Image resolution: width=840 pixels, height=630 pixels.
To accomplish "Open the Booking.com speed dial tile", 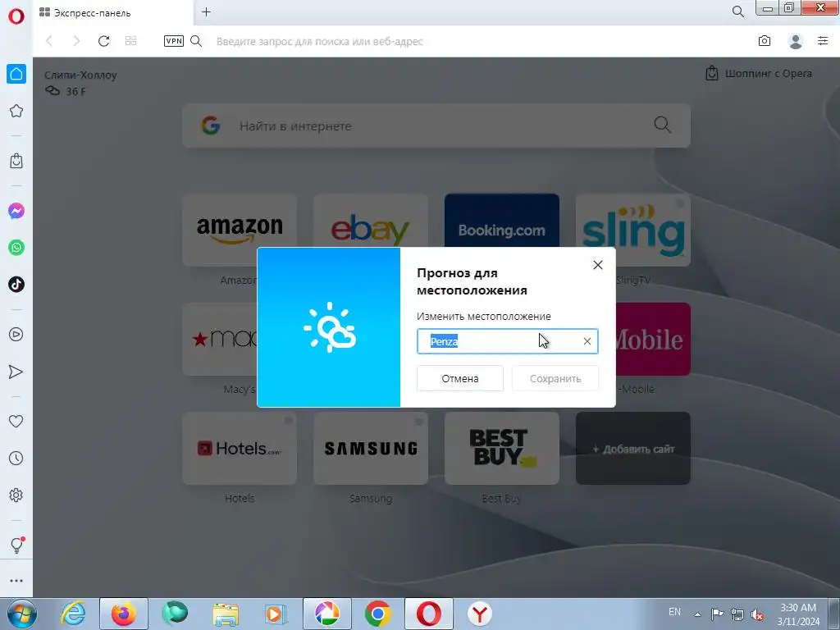I will point(502,221).
